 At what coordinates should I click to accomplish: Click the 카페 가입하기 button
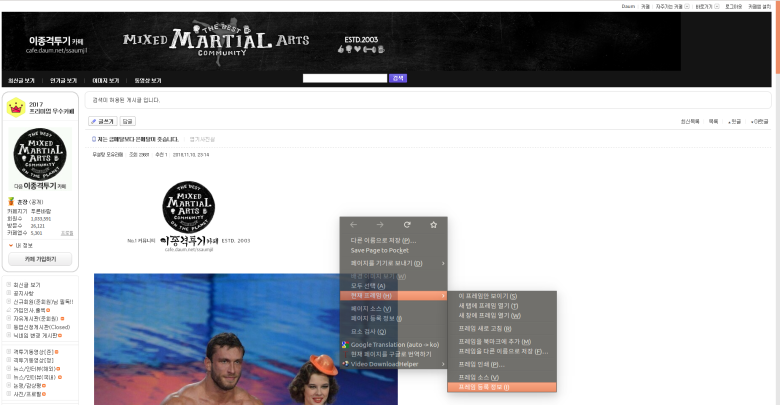point(40,259)
